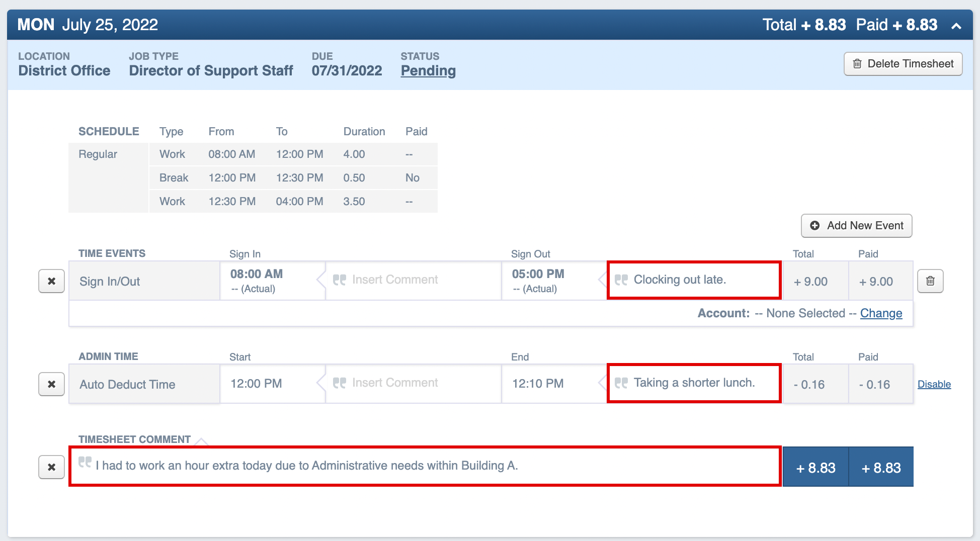The width and height of the screenshot is (980, 541).
Task: Click the 12:10 PM admin end time
Action: [x=538, y=384]
